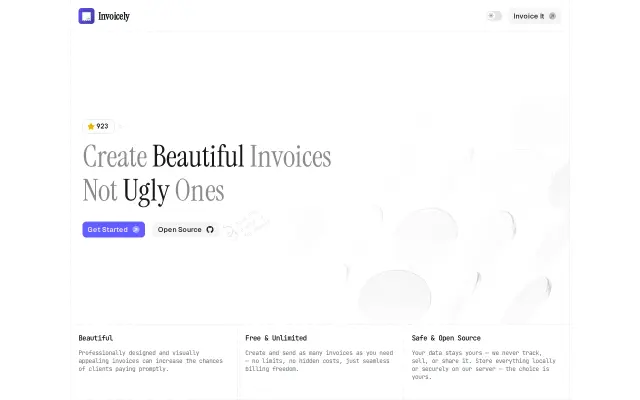
Task: Select the Free & Unlimited feature heading
Action: [x=276, y=338]
